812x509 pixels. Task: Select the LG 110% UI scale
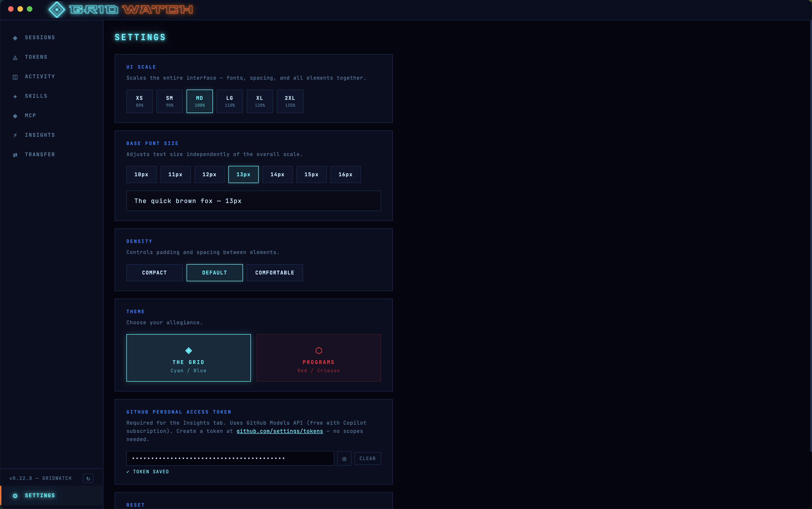pos(230,101)
